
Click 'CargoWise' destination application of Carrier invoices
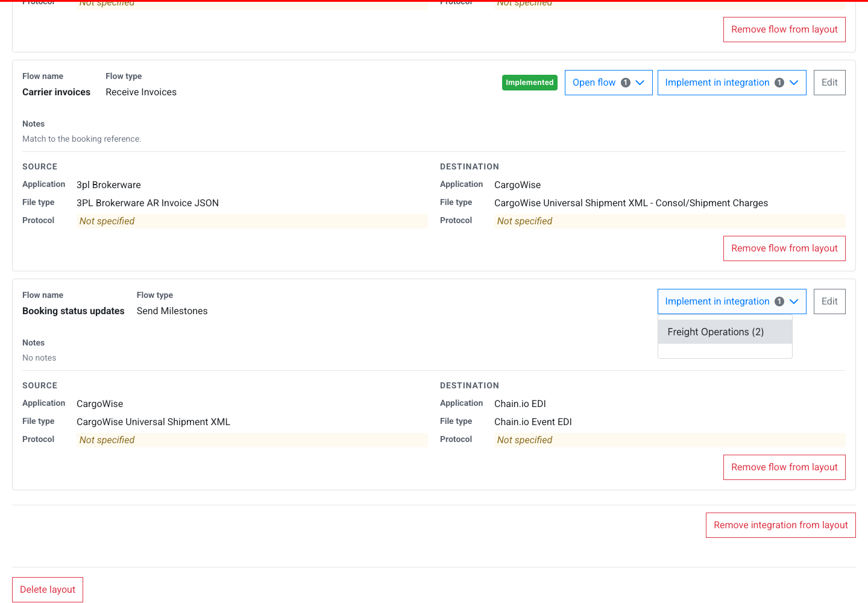(x=518, y=185)
